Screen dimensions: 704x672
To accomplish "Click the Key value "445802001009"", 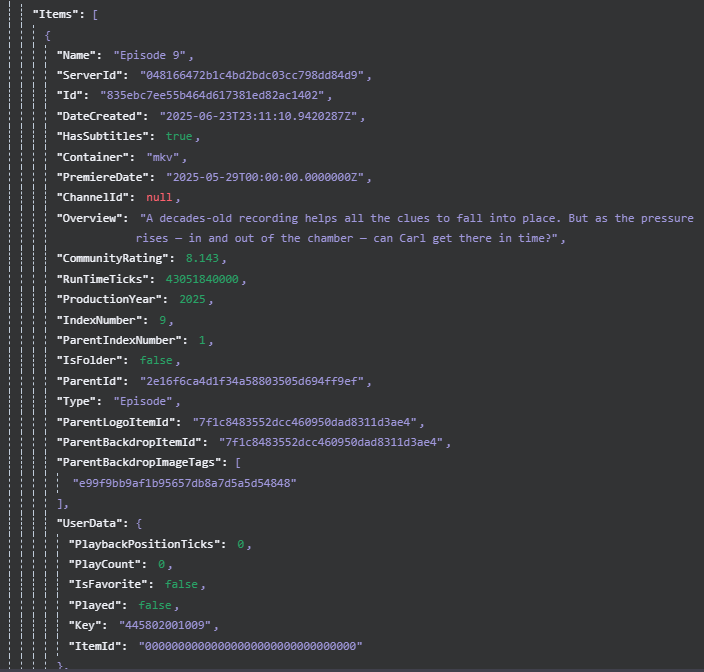I will coord(167,624).
